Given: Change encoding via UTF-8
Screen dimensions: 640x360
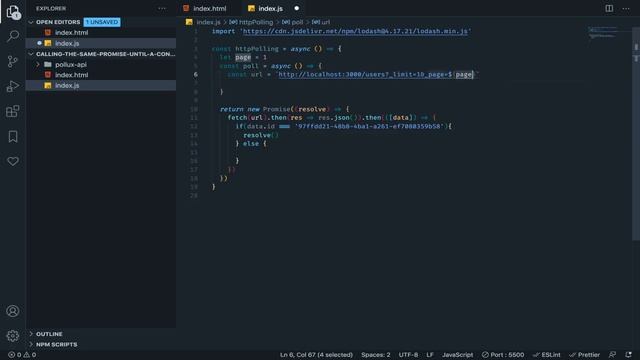Looking at the screenshot, I should [x=408, y=355].
